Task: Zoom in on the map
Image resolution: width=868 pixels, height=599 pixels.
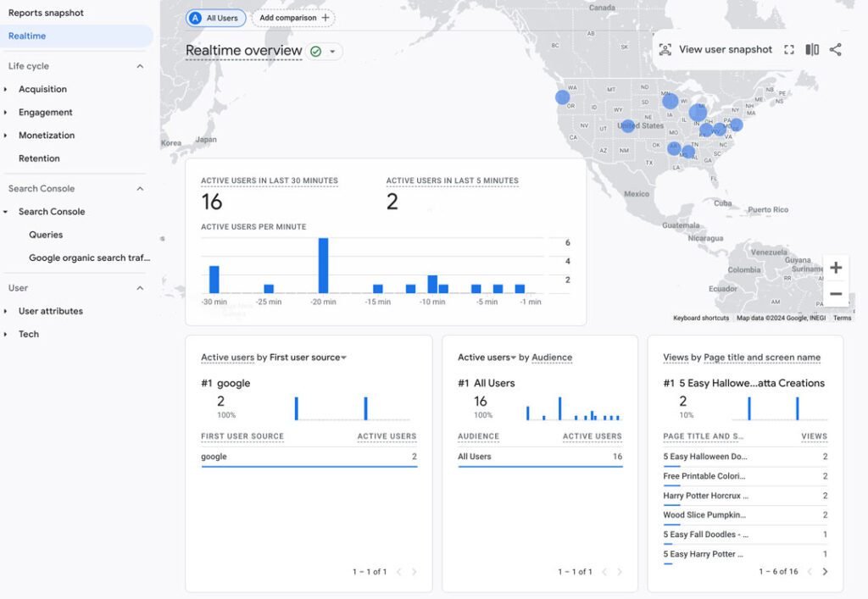Action: pyautogui.click(x=836, y=268)
